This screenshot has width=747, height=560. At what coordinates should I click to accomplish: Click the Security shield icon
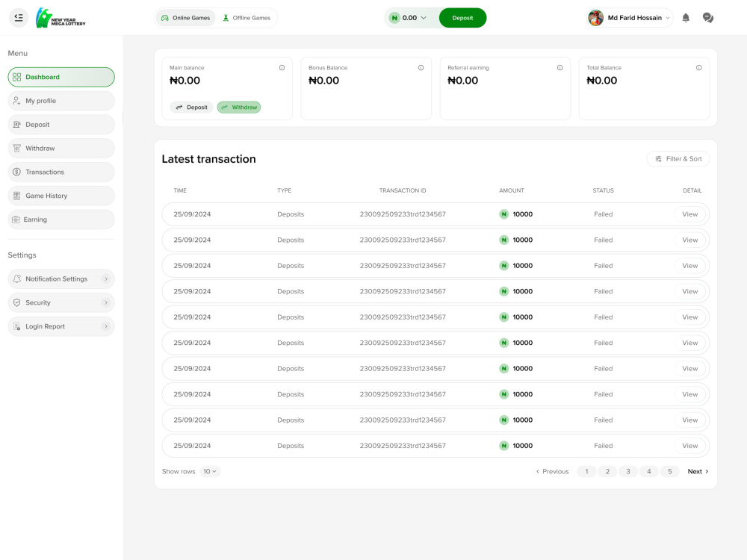(x=16, y=302)
